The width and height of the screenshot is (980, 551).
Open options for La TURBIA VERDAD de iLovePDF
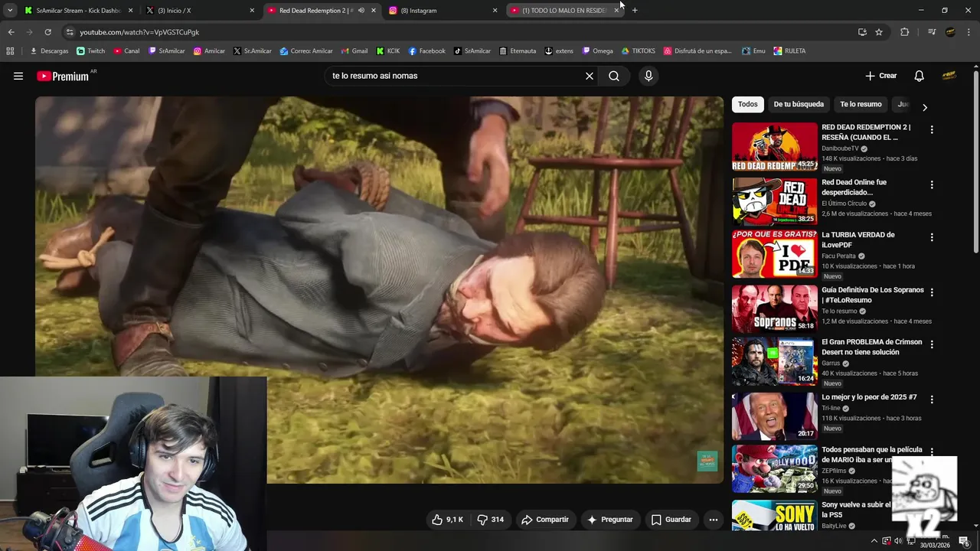pos(932,237)
